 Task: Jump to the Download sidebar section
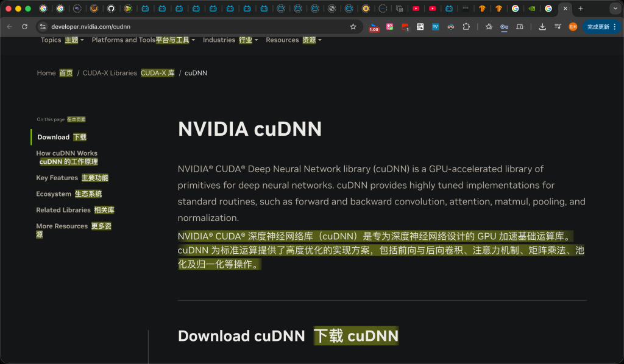click(x=62, y=137)
